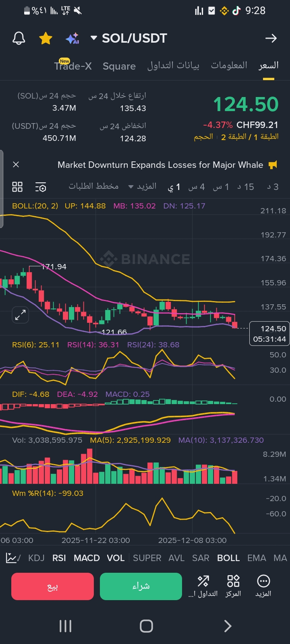
Task: Tap the 24h high value 135.43
Action: coord(133,108)
